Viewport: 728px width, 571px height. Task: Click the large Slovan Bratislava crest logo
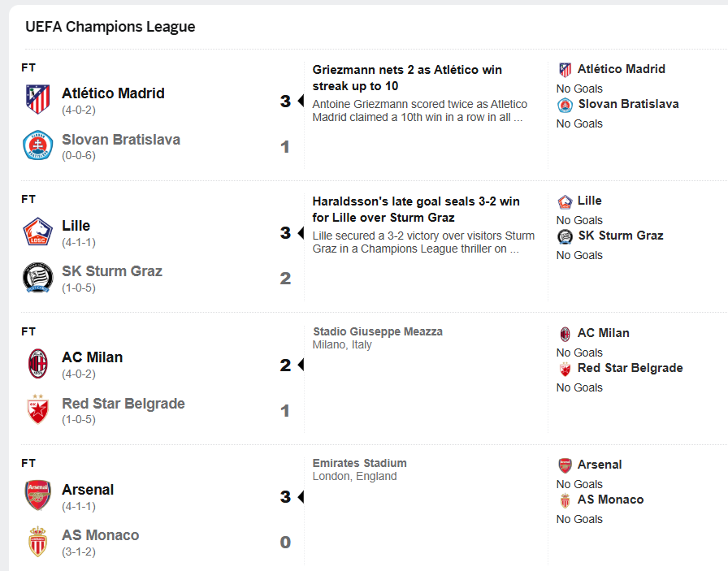[37, 145]
